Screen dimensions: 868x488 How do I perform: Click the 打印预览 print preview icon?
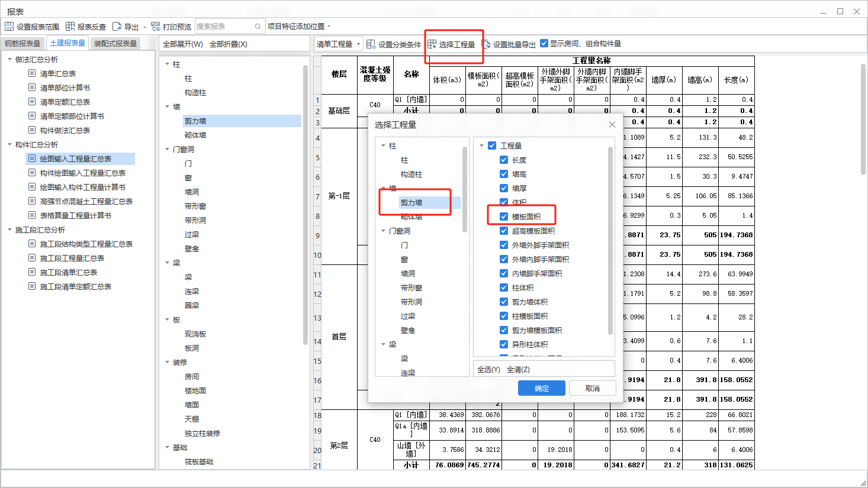coord(156,27)
